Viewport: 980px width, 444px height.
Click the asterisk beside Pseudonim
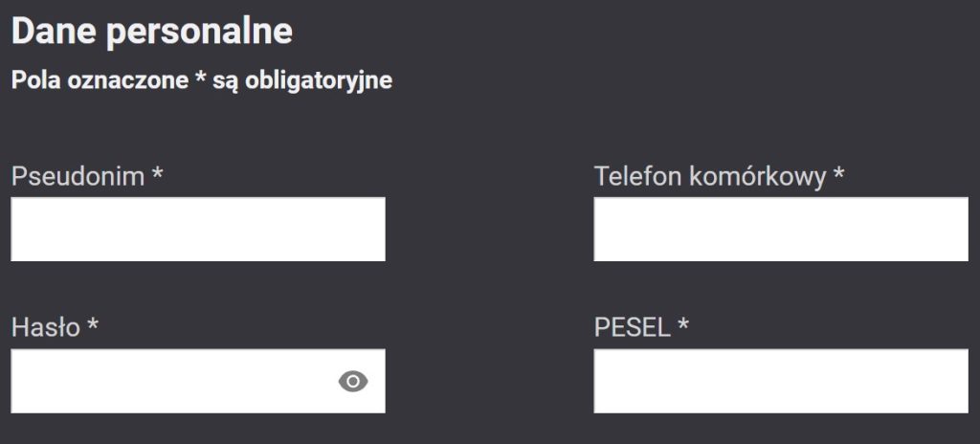(158, 175)
